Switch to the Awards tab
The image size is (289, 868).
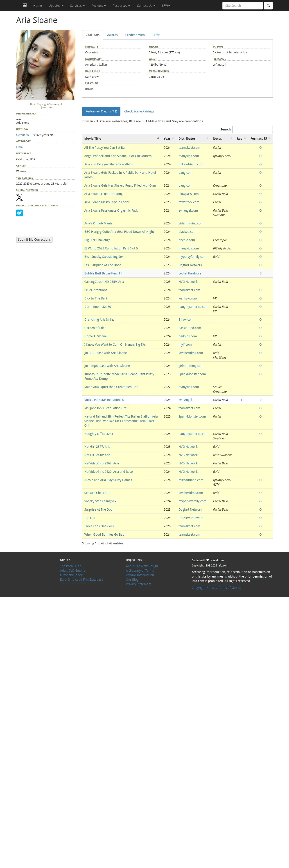click(112, 35)
